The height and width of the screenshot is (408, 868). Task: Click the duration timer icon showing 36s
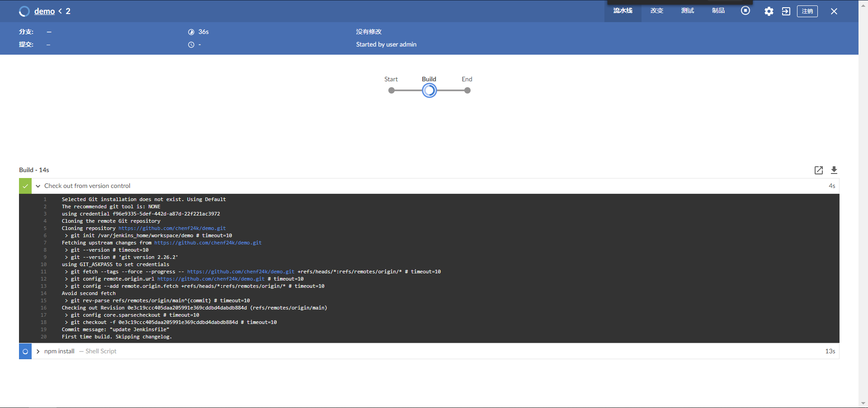pyautogui.click(x=191, y=32)
